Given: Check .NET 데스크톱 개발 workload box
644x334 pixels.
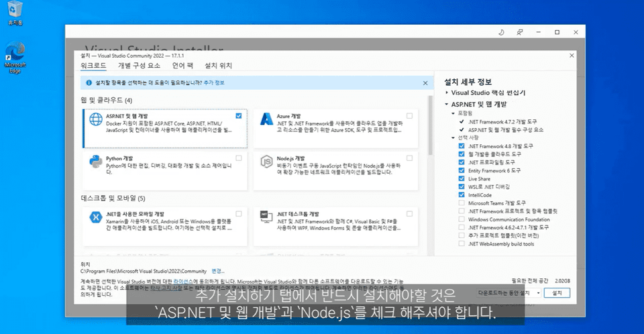Looking at the screenshot, I should click(409, 214).
